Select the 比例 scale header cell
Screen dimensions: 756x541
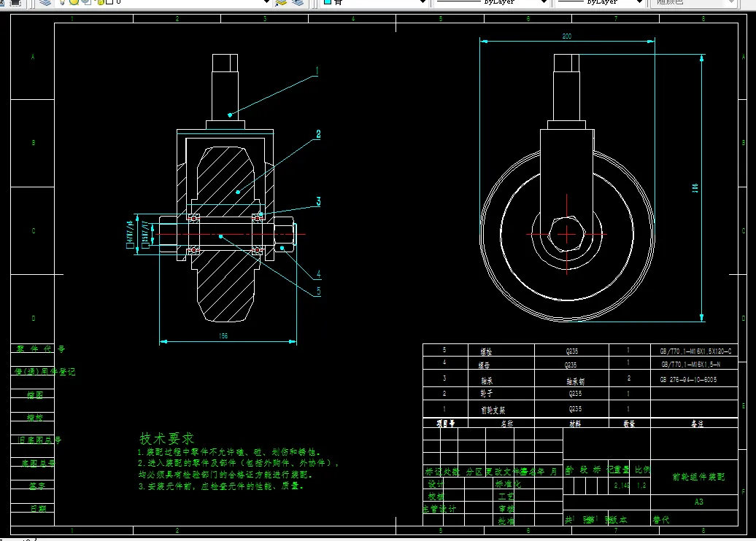pos(642,470)
